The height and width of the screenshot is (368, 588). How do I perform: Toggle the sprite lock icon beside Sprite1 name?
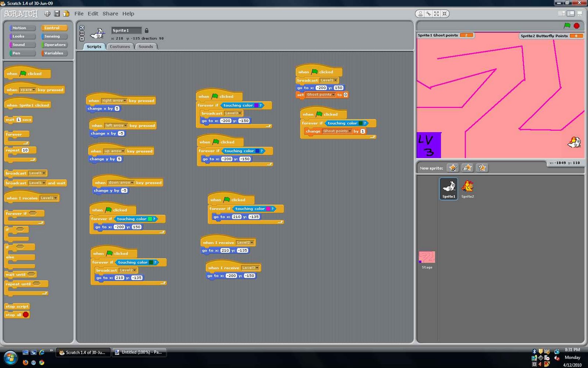pyautogui.click(x=147, y=31)
